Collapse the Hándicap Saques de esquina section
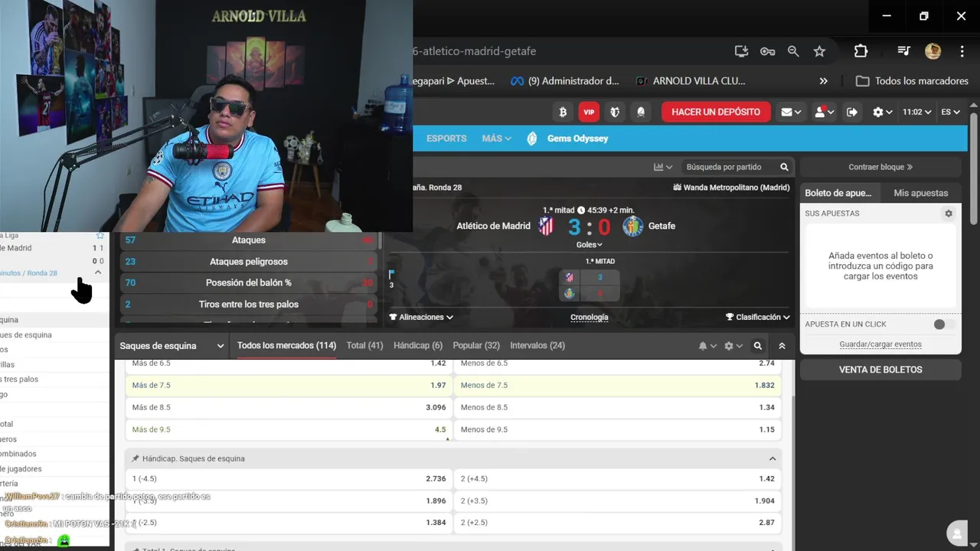This screenshot has width=980, height=551. tap(773, 458)
